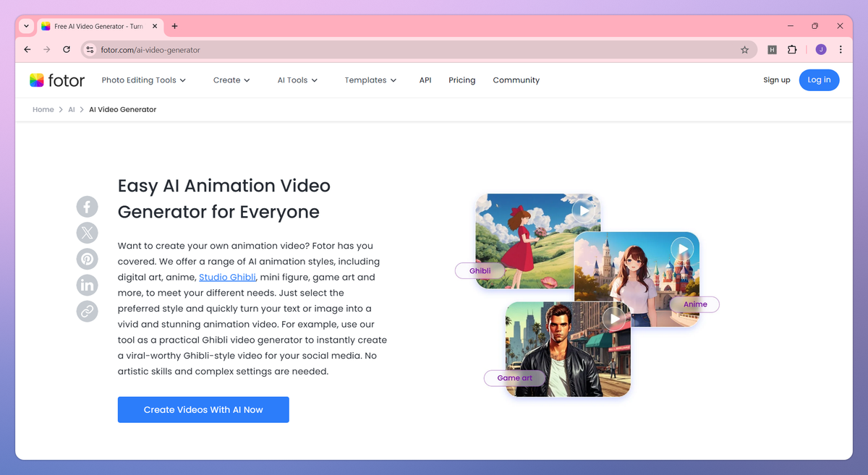The image size is (868, 475).
Task: Go back with browser back arrow
Action: click(x=27, y=50)
